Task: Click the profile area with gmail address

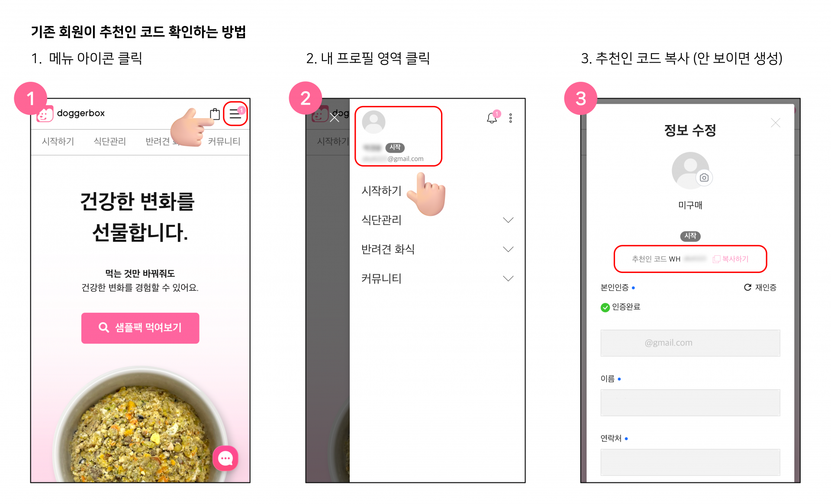Action: click(x=398, y=136)
